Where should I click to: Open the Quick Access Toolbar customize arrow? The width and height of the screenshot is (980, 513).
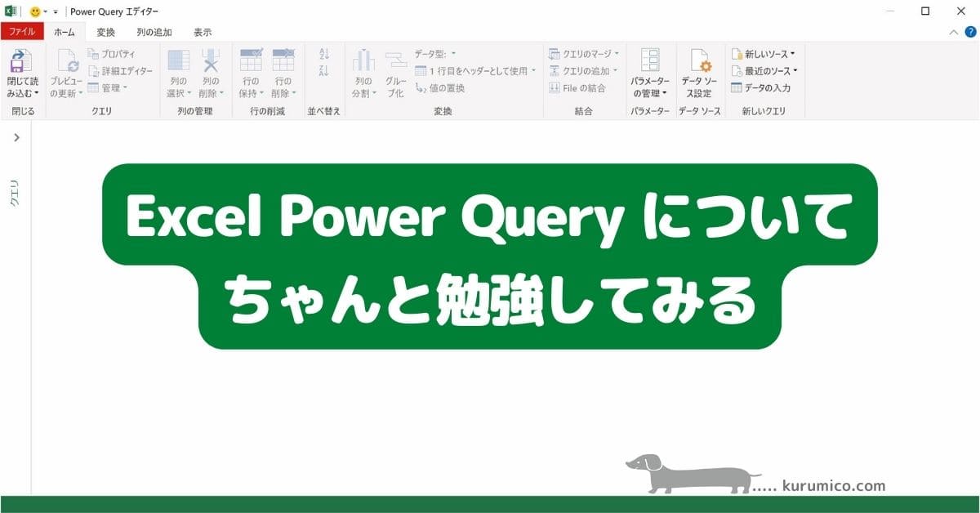(x=56, y=12)
